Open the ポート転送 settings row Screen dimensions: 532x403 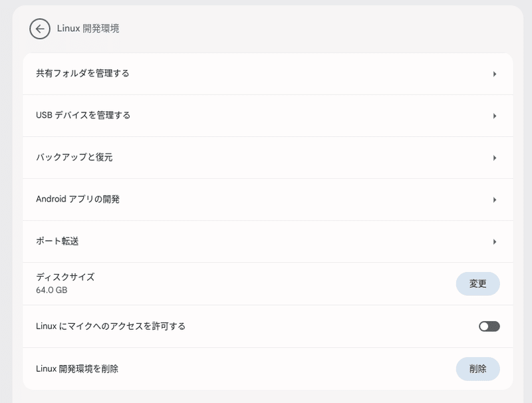[x=268, y=242]
